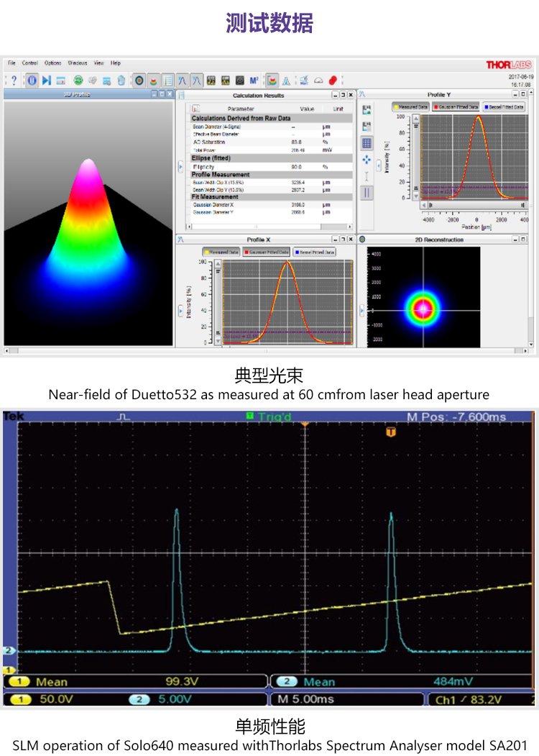Click the question mark help icon
Viewport: 539px width, 756px height.
[x=14, y=81]
